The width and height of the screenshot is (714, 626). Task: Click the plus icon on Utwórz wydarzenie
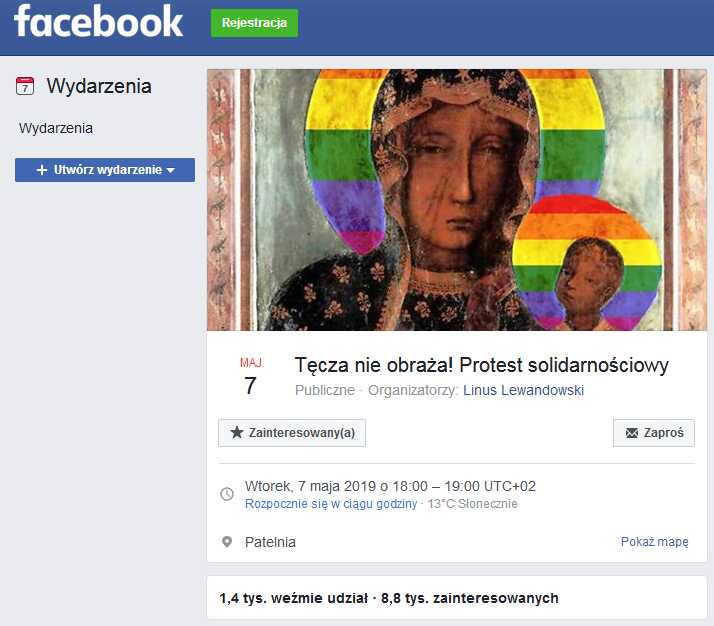(42, 170)
